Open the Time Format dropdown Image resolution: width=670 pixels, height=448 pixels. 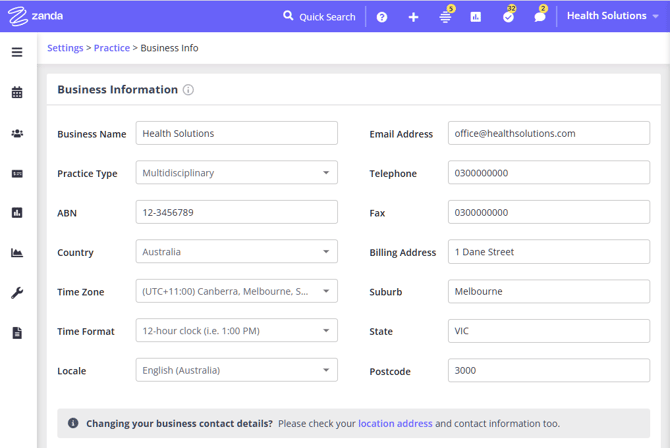(236, 331)
